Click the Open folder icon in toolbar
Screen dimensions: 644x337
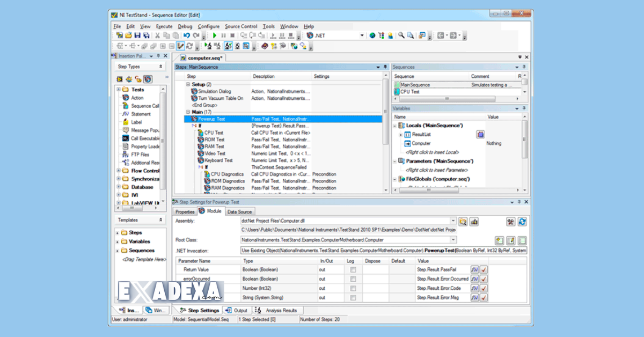pyautogui.click(x=129, y=36)
